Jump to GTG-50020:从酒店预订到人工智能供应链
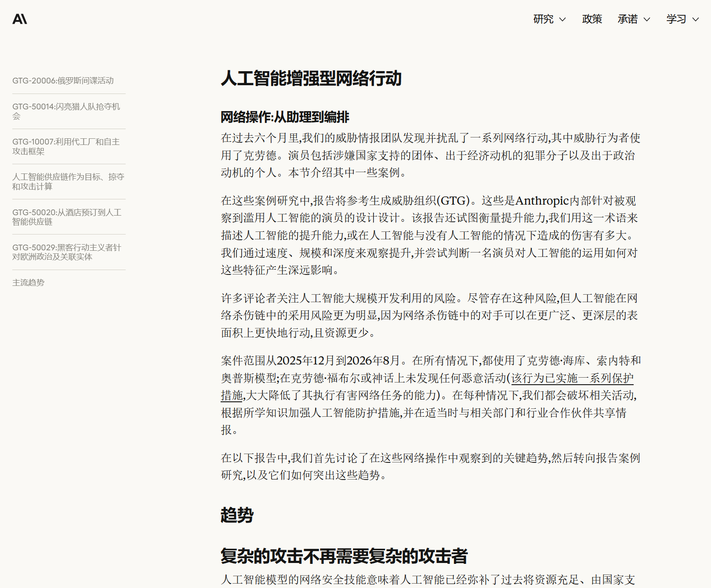711x588 pixels. (x=67, y=217)
